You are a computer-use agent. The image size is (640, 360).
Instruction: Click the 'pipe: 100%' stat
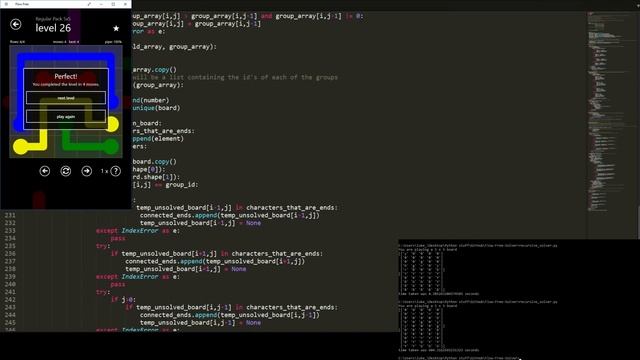pos(113,42)
